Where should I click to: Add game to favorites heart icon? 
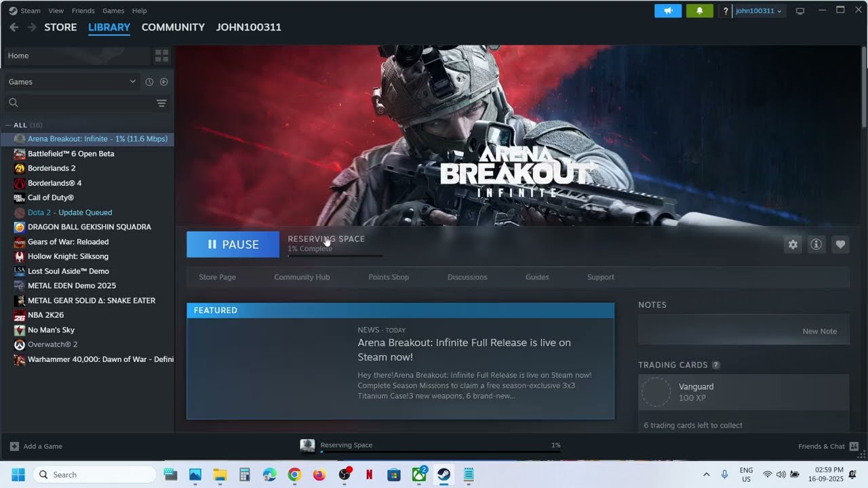840,245
